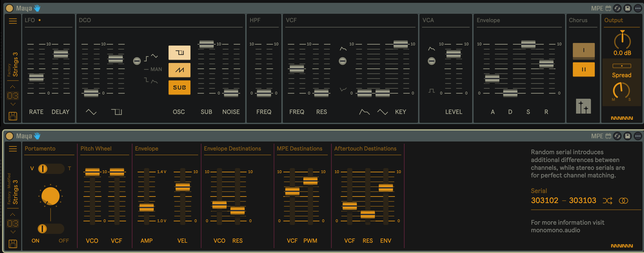Save preset with top device's sidebar floppy icon
Screen dimensions: 644x253
(13, 116)
